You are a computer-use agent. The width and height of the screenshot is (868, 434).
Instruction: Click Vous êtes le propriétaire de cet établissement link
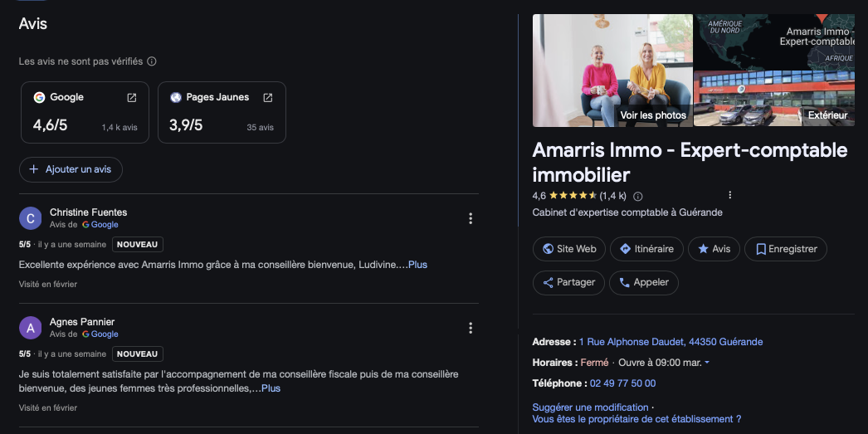pos(636,420)
